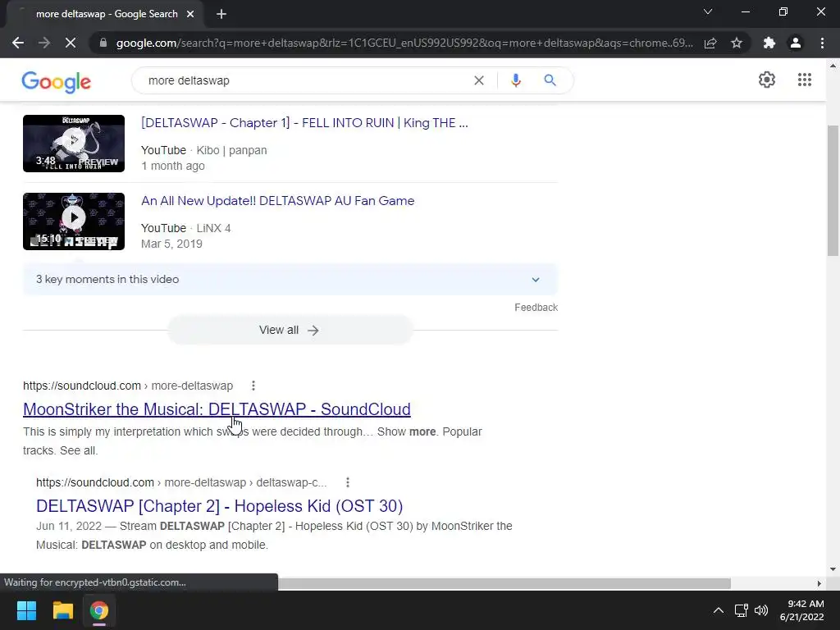Image resolution: width=840 pixels, height=630 pixels.
Task: Click the vertical scrollbar thumb
Action: 833,190
